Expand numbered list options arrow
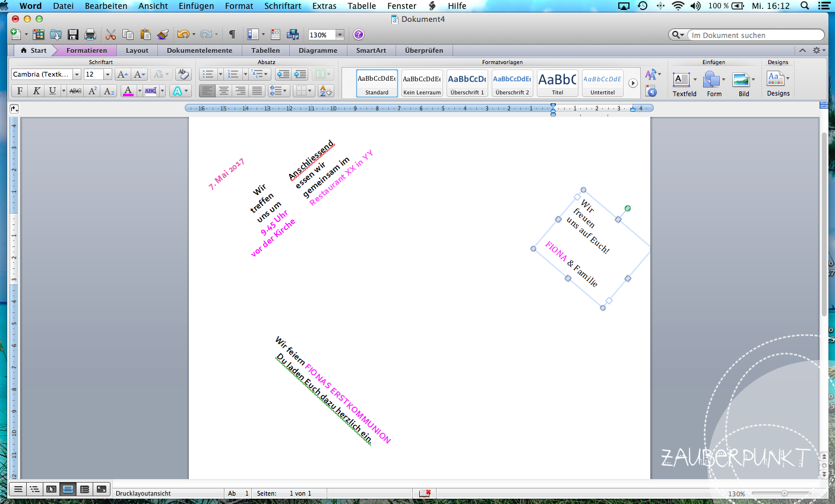 [245, 74]
